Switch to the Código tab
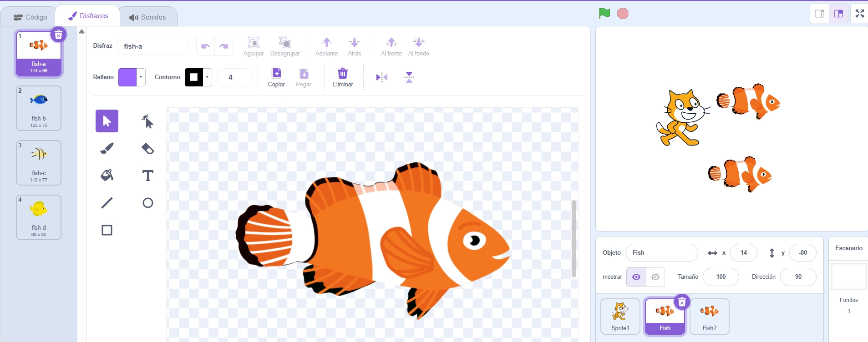This screenshot has height=342, width=868. pyautogui.click(x=30, y=17)
